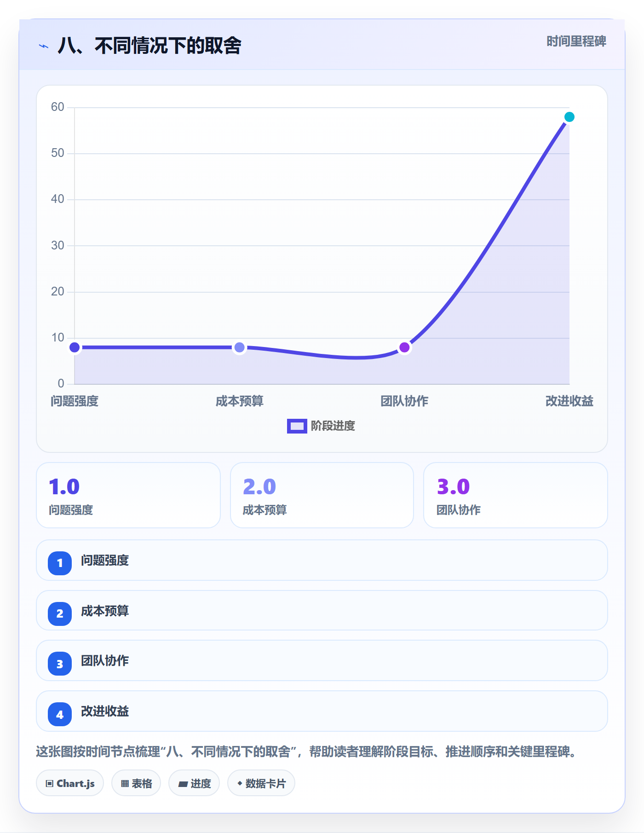The width and height of the screenshot is (644, 833).
Task: Select the 改进收益 cyan data point
Action: coord(569,117)
